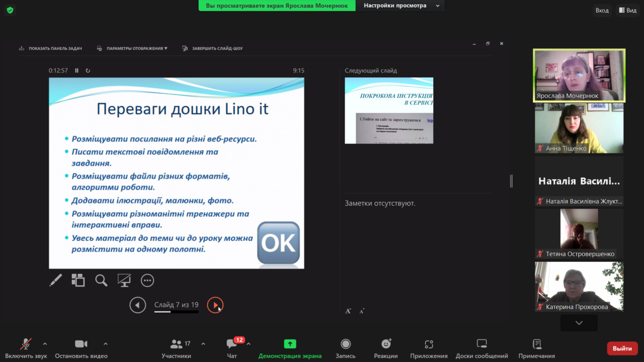
Task: Pause the presentation timer
Action: (x=77, y=70)
